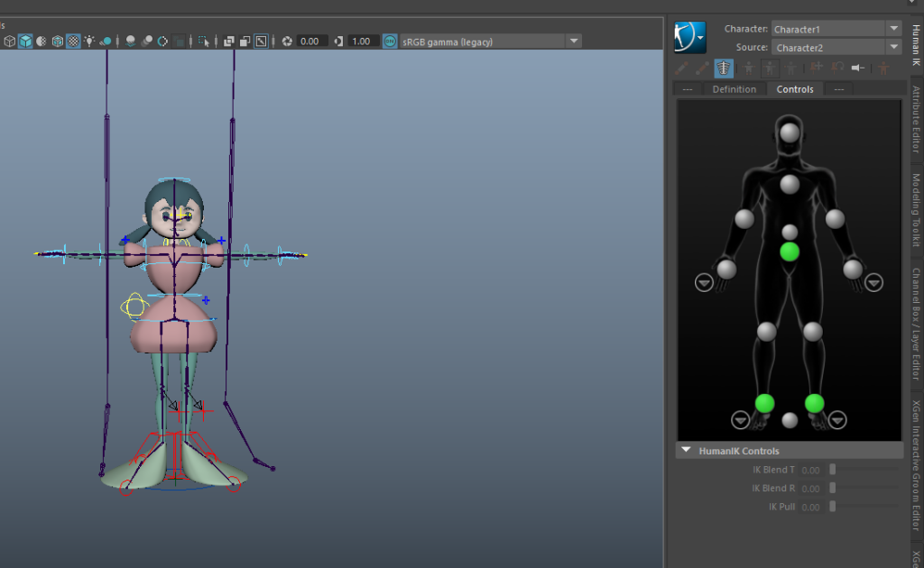Enable wireframe on shaded icon
This screenshot has width=924, height=568.
pyautogui.click(x=57, y=41)
